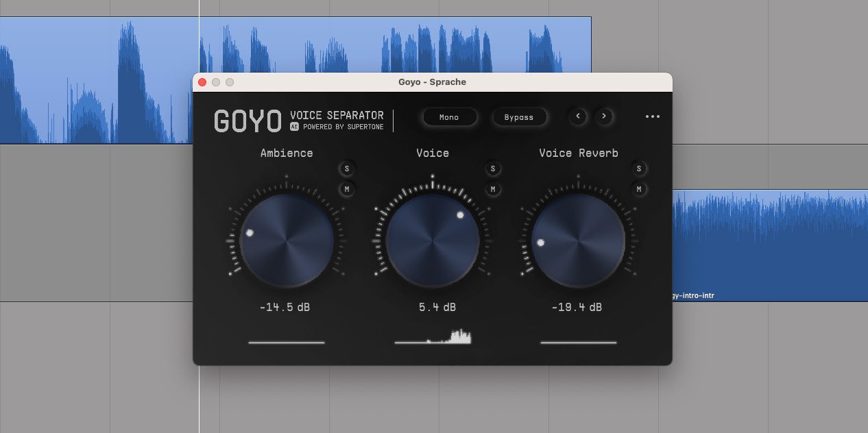Screen dimensions: 868x433
Task: Mute the Voice channel
Action: (492, 189)
